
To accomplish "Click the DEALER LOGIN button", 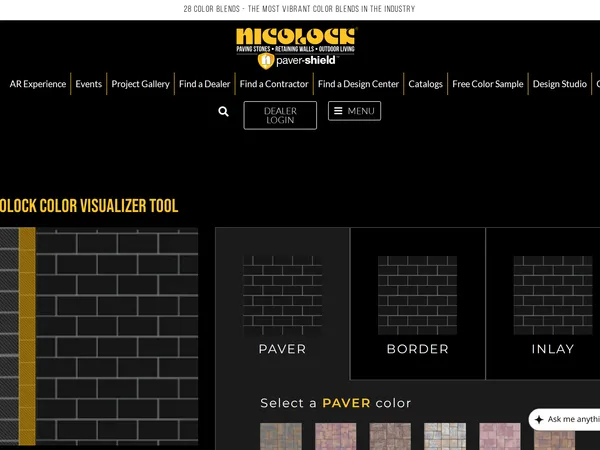I will (280, 115).
